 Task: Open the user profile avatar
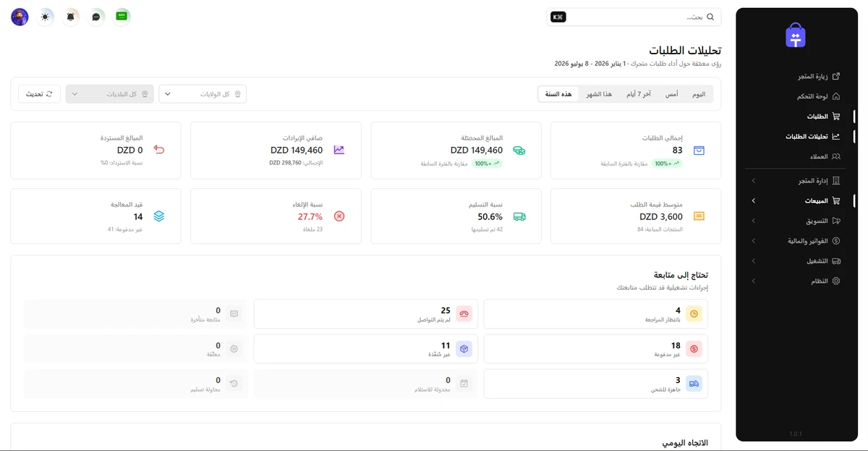(20, 17)
